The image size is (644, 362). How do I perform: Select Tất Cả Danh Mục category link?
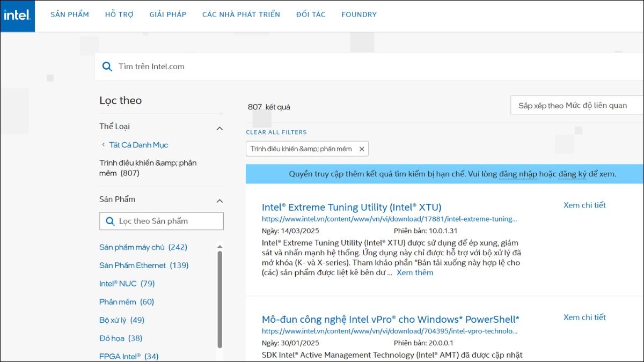coord(138,145)
